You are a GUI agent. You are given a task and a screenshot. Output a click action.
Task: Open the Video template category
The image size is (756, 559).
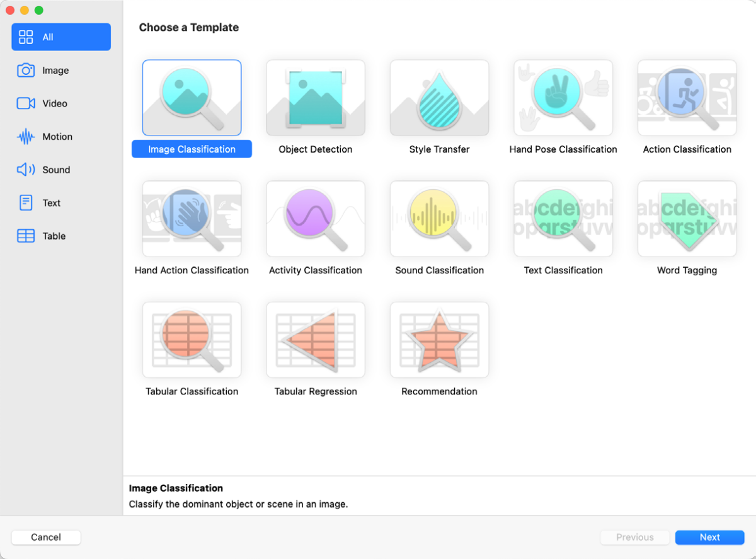60,103
